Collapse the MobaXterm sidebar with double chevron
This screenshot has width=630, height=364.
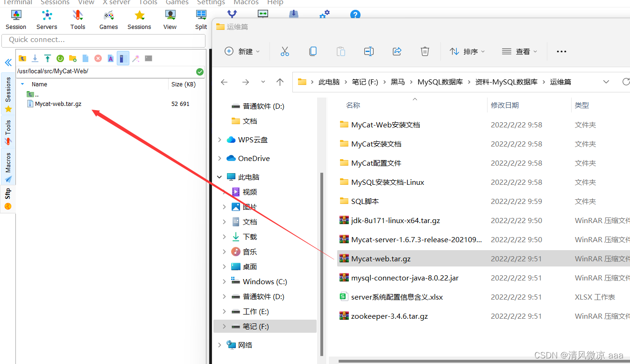pyautogui.click(x=8, y=63)
